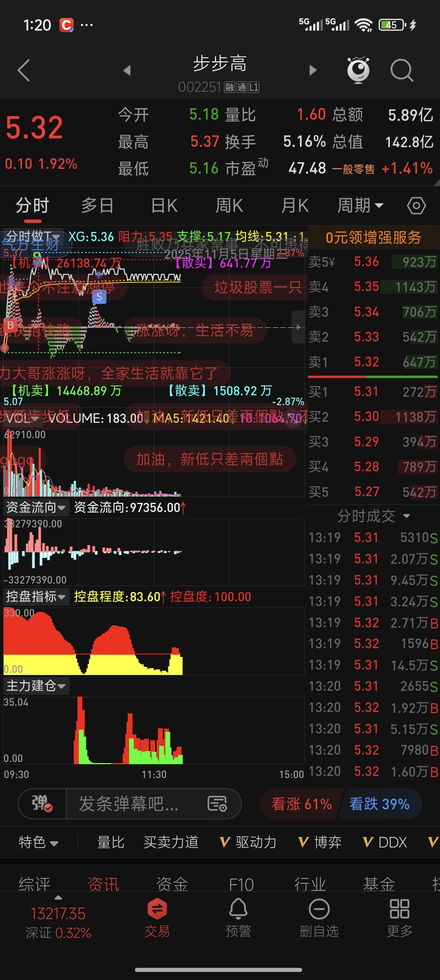The image size is (440, 980).
Task: Tap the B buy marker on chart
Action: (x=10, y=325)
